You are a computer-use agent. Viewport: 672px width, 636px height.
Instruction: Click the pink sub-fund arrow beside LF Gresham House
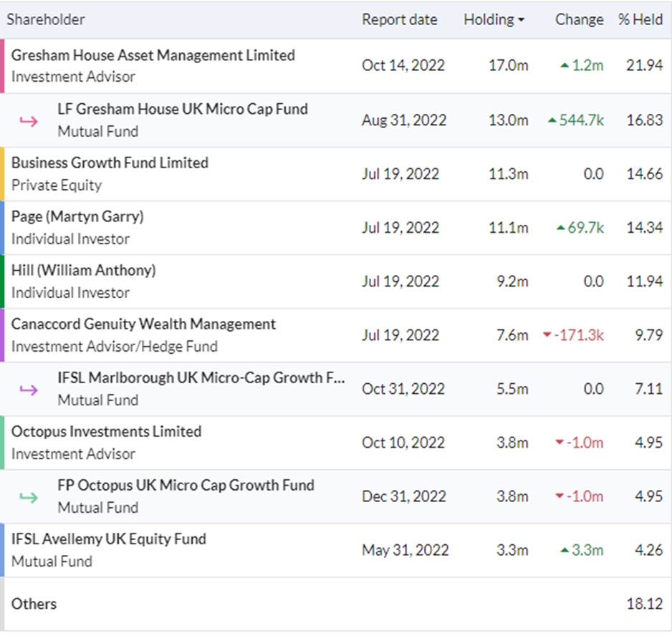pyautogui.click(x=29, y=121)
